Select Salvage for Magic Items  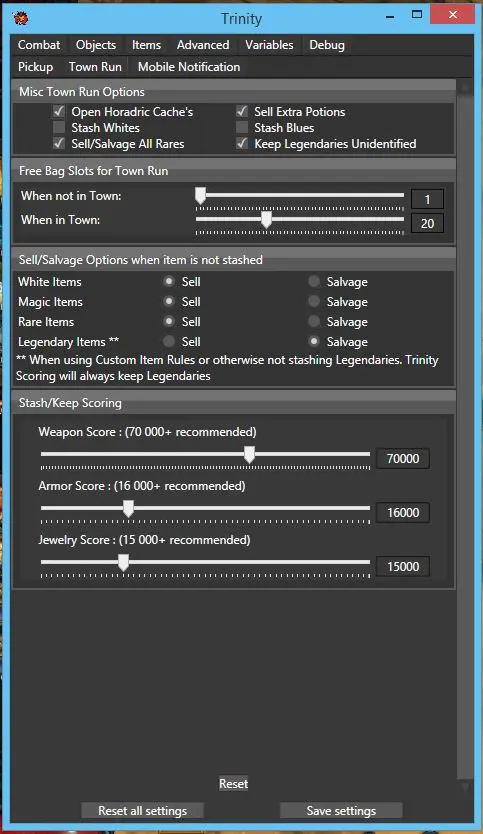coord(314,302)
